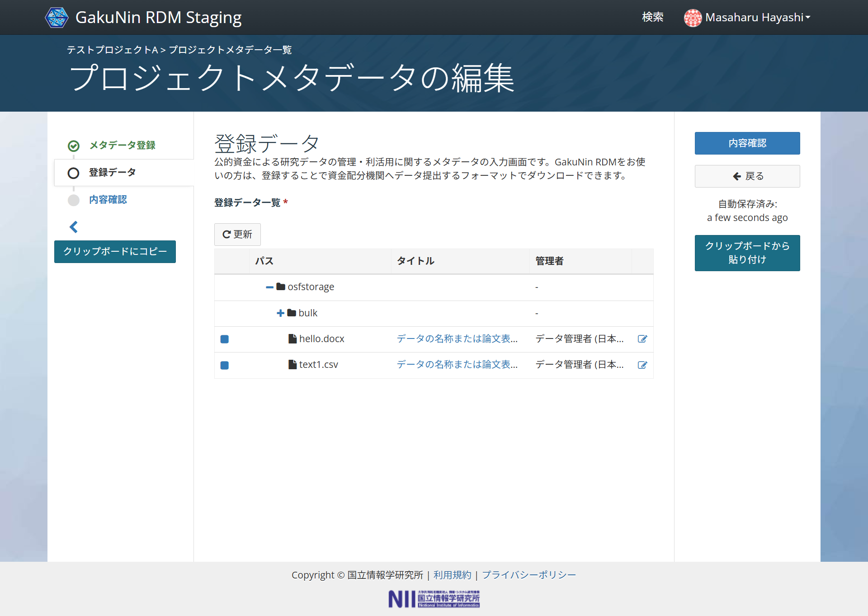Click the NII logo in footer
The height and width of the screenshot is (616, 868).
click(x=434, y=599)
